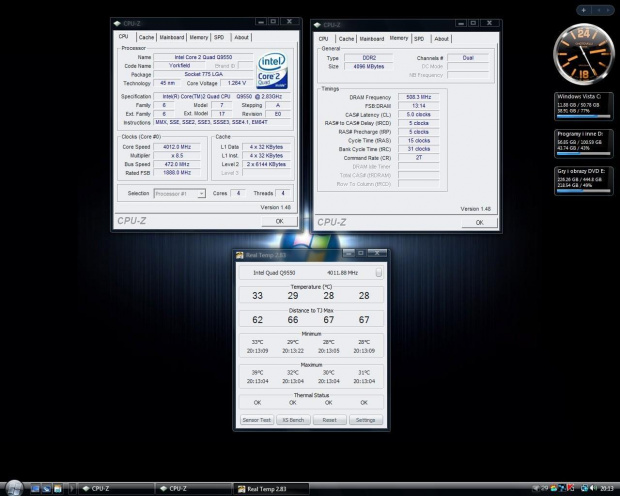
Task: Select the Cache tab in left CPU-Z window
Action: click(x=146, y=37)
